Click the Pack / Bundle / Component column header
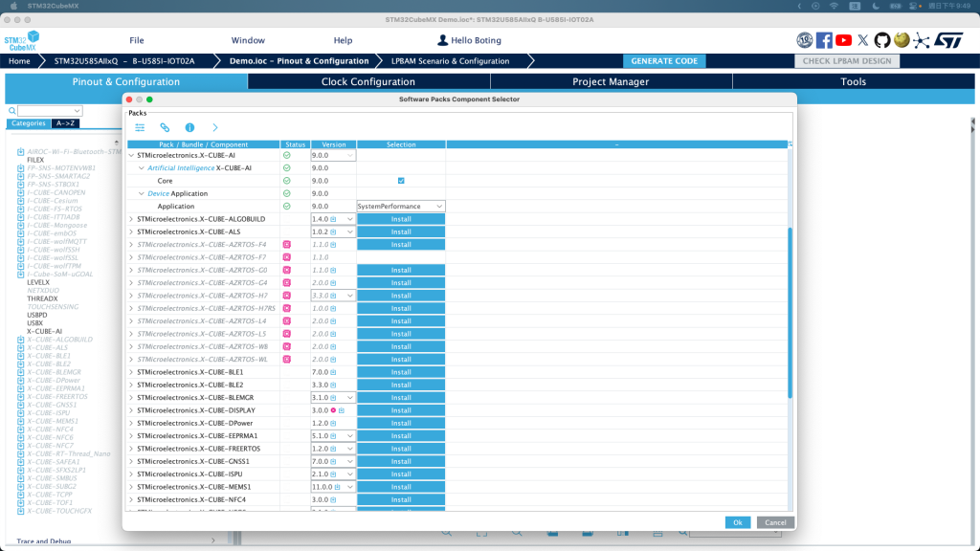980x551 pixels. pos(203,144)
